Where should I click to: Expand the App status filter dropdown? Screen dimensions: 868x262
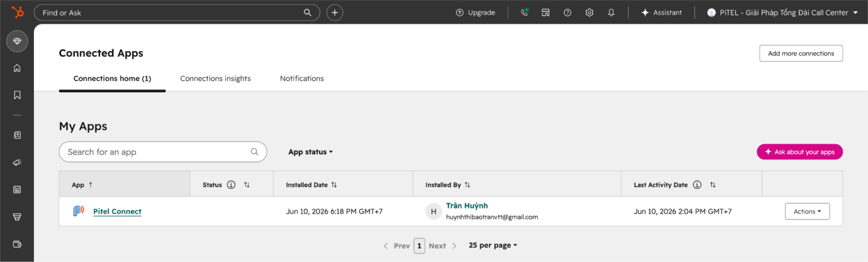310,152
